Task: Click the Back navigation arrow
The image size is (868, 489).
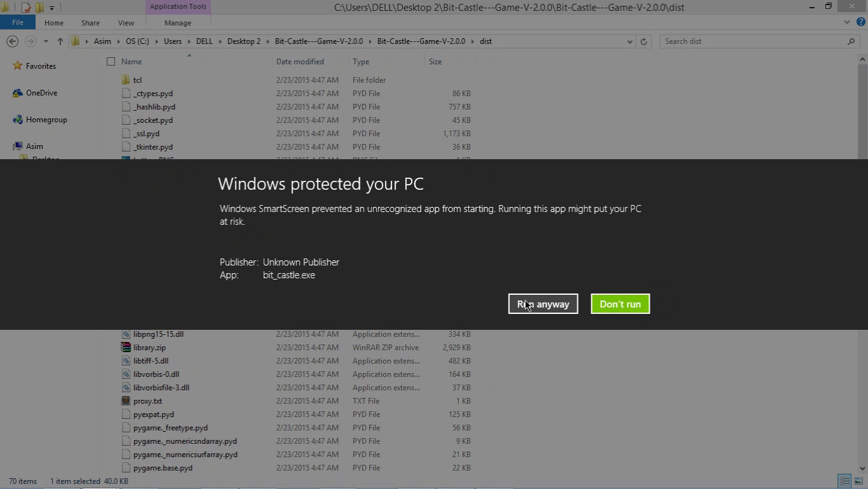Action: coord(12,41)
